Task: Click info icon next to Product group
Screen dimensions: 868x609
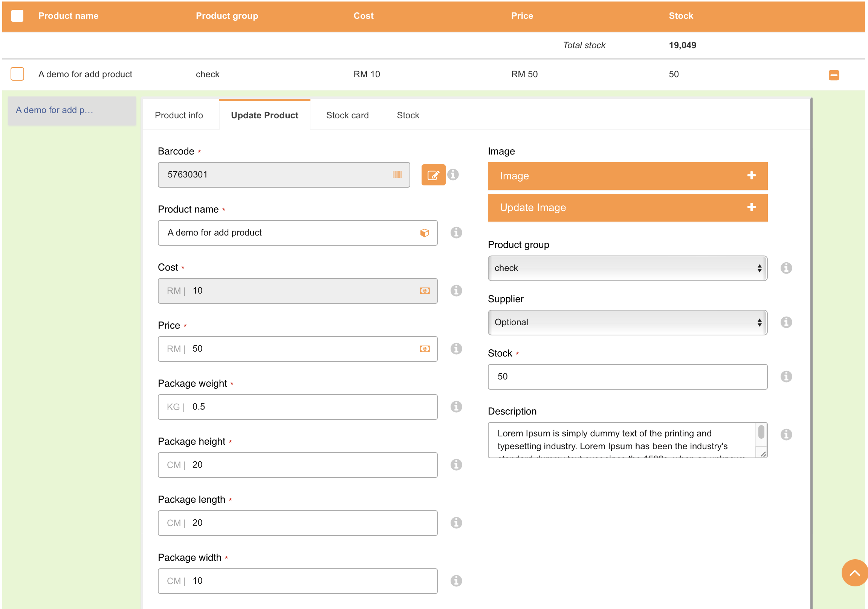Action: [x=786, y=268]
